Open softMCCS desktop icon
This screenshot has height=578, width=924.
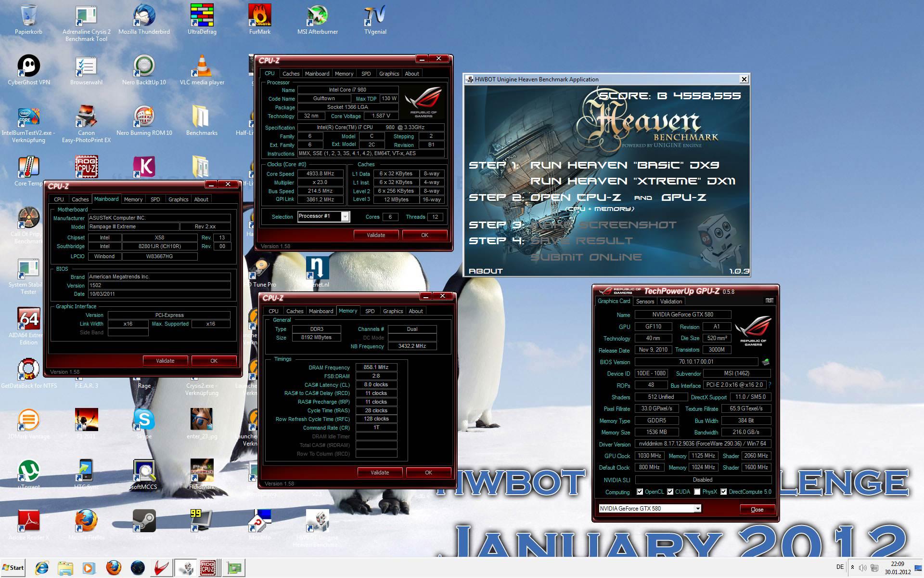tap(144, 471)
